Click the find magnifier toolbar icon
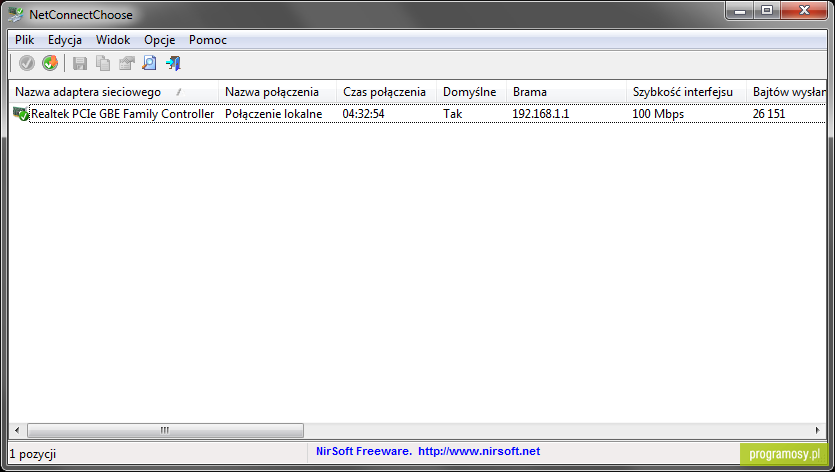The width and height of the screenshot is (835, 472). (x=150, y=63)
